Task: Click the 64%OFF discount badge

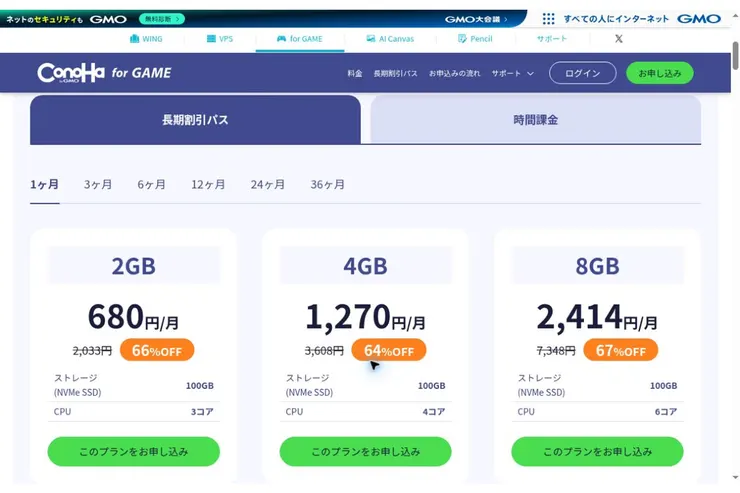Action: tap(389, 351)
